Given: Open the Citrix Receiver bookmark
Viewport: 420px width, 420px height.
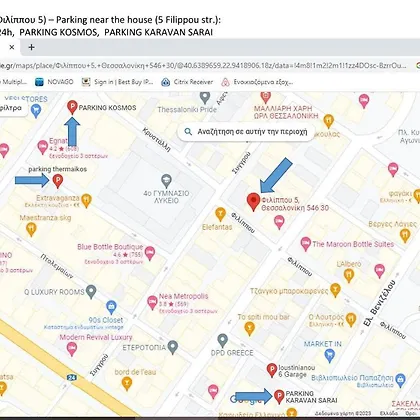Looking at the screenshot, I should click(x=187, y=82).
